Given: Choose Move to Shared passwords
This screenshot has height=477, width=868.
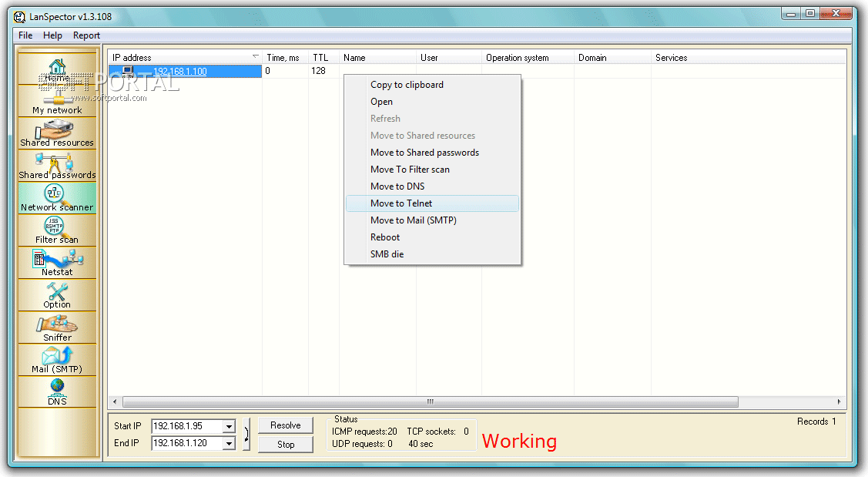Looking at the screenshot, I should (x=432, y=153).
